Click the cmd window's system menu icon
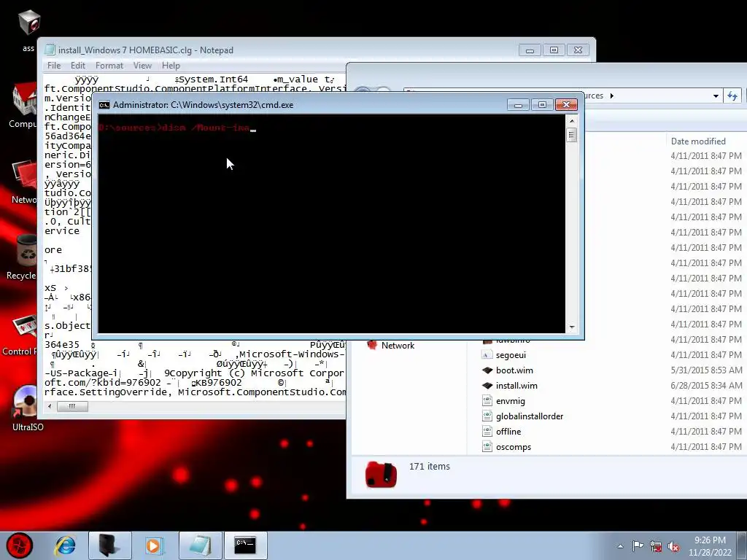 [x=104, y=105]
